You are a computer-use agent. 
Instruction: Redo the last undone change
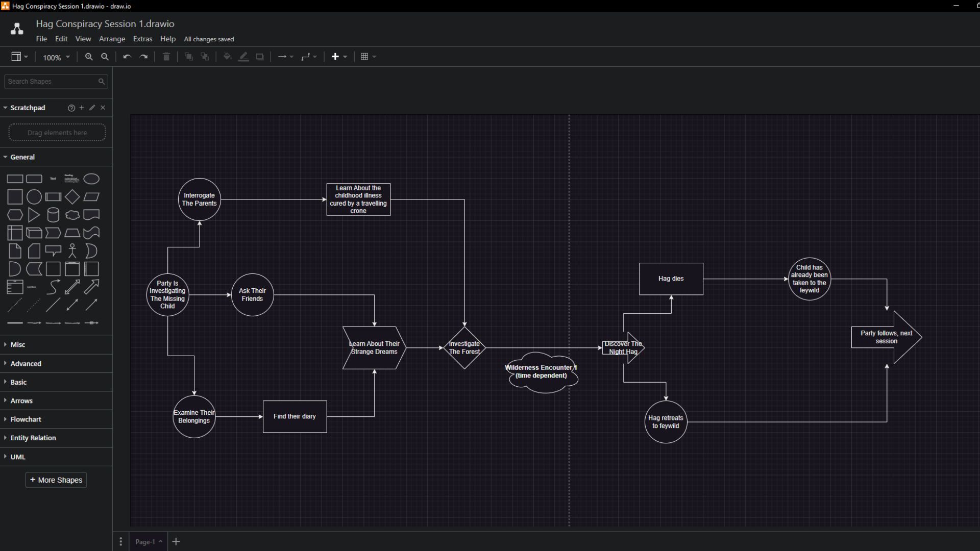[x=144, y=57]
